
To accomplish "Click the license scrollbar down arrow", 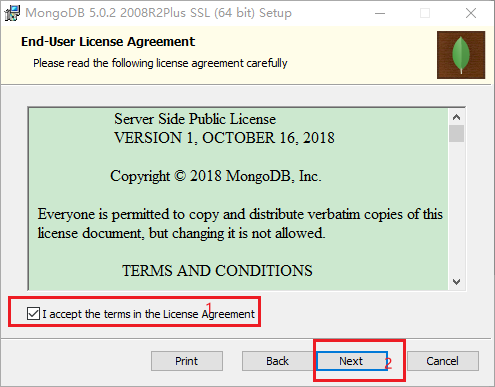I will (456, 282).
